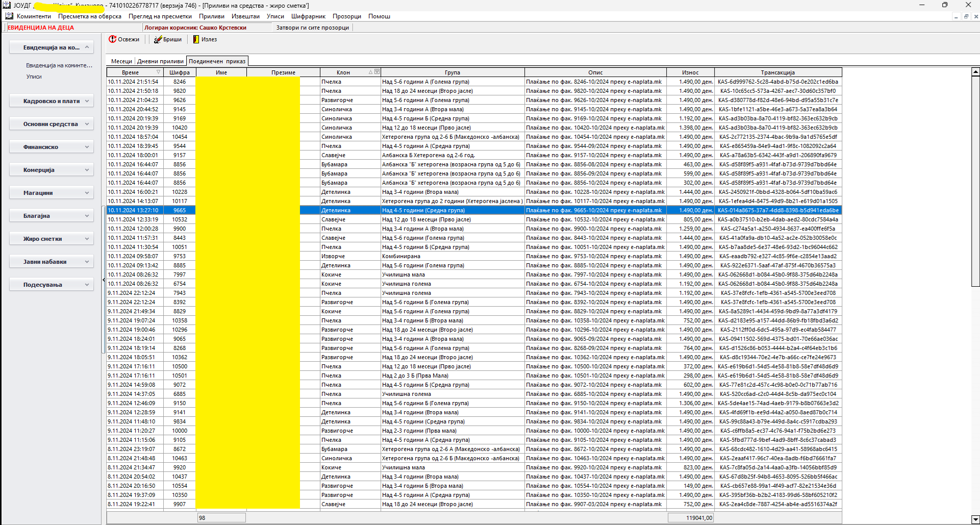Select row with Шифра 8246

click(x=474, y=82)
